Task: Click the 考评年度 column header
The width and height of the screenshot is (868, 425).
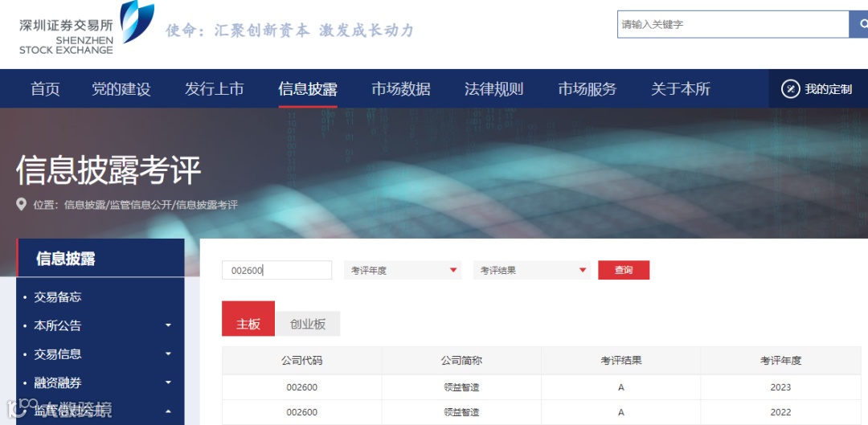Action: [780, 361]
